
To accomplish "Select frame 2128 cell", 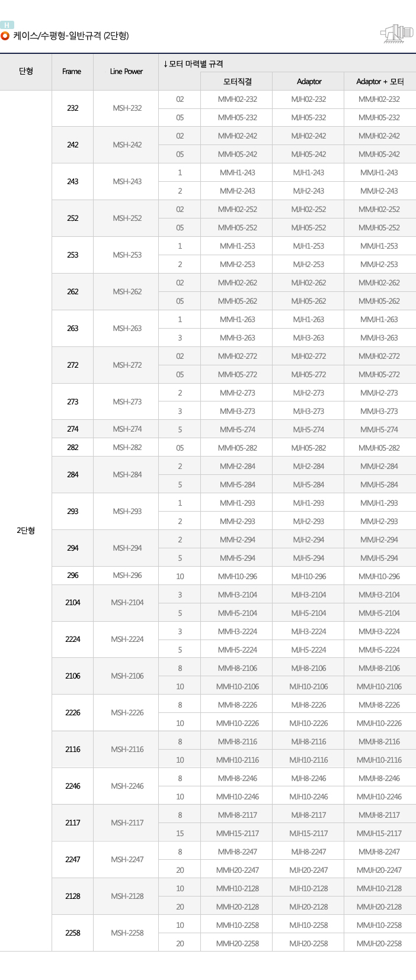I will tap(72, 897).
